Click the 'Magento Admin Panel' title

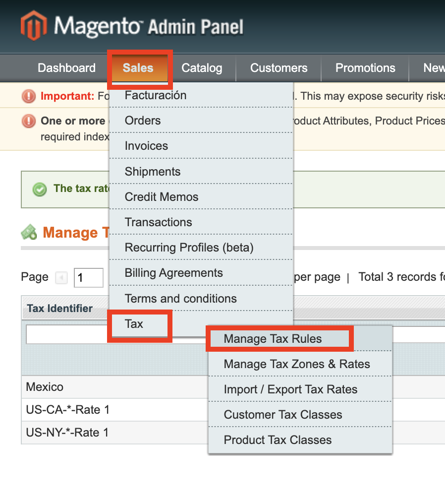[149, 26]
